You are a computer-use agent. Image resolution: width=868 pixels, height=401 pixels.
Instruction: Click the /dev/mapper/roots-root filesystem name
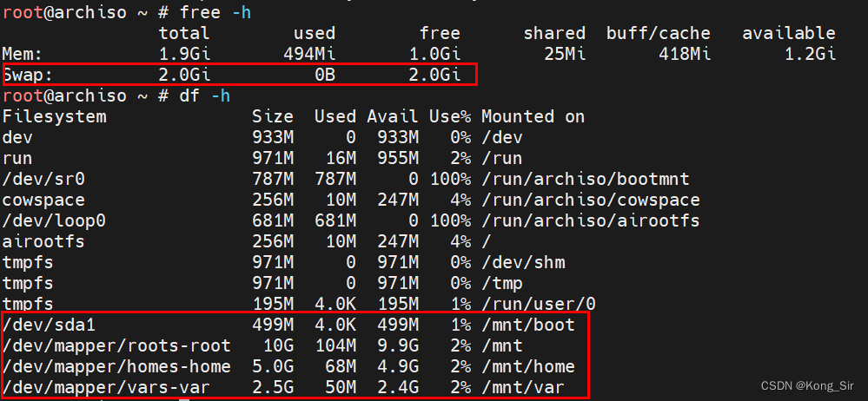pyautogui.click(x=116, y=346)
